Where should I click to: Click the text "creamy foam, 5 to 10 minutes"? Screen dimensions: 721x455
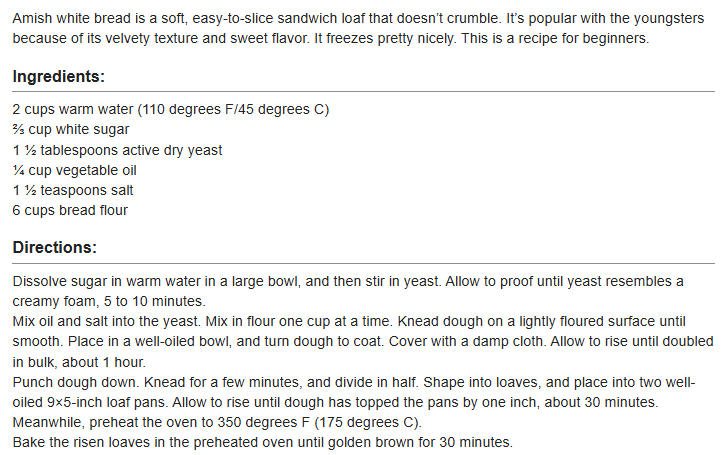tap(109, 301)
